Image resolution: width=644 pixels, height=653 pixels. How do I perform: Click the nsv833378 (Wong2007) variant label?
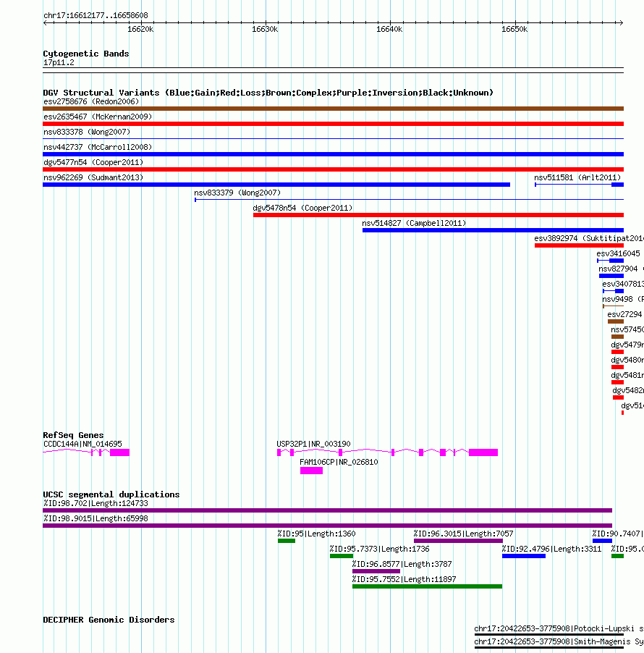tap(87, 132)
